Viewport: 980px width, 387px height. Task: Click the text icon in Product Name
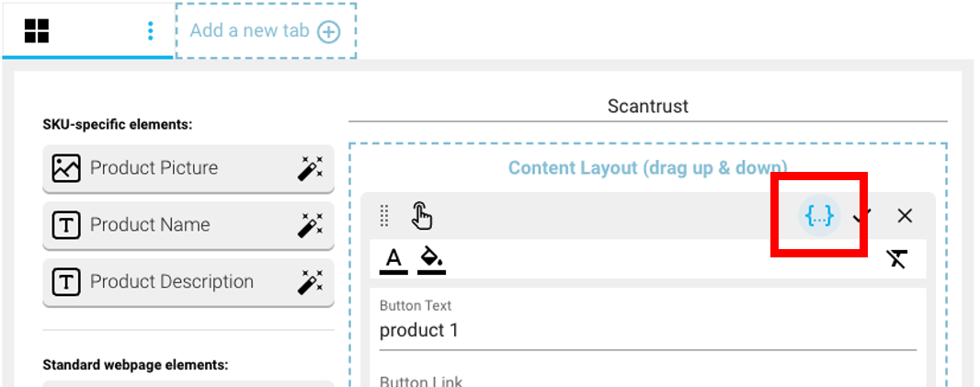[66, 225]
